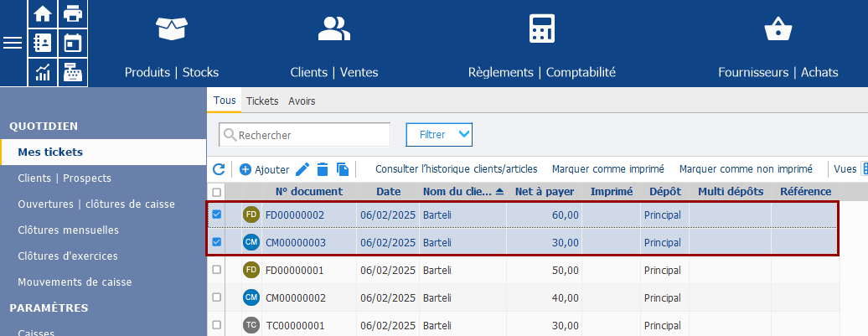The width and height of the screenshot is (868, 336).
Task: Sort by Multi dépôts column header
Action: tap(730, 192)
